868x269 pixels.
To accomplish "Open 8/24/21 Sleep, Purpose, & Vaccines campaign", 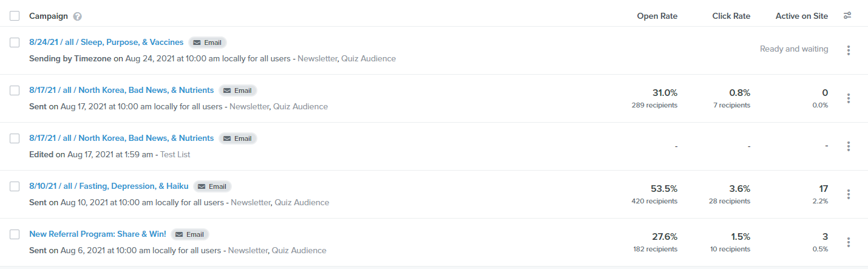I will tap(106, 43).
